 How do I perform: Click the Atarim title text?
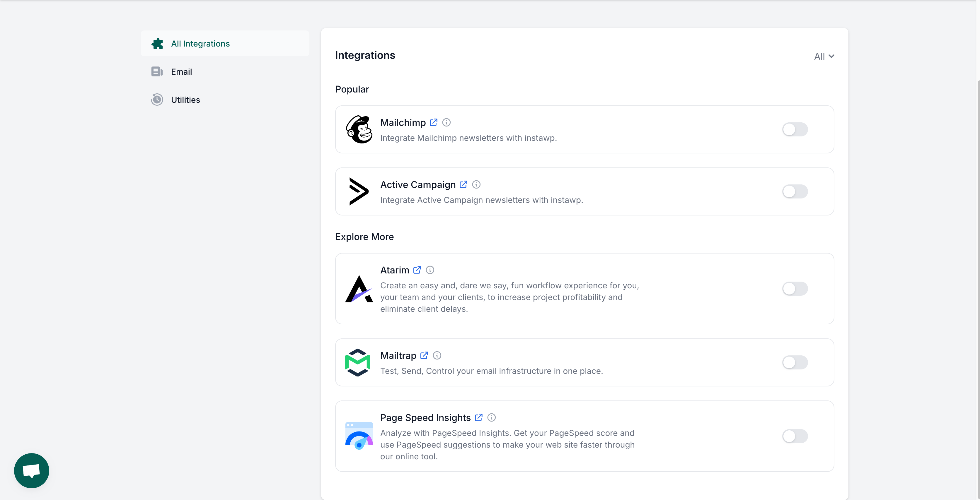click(395, 270)
